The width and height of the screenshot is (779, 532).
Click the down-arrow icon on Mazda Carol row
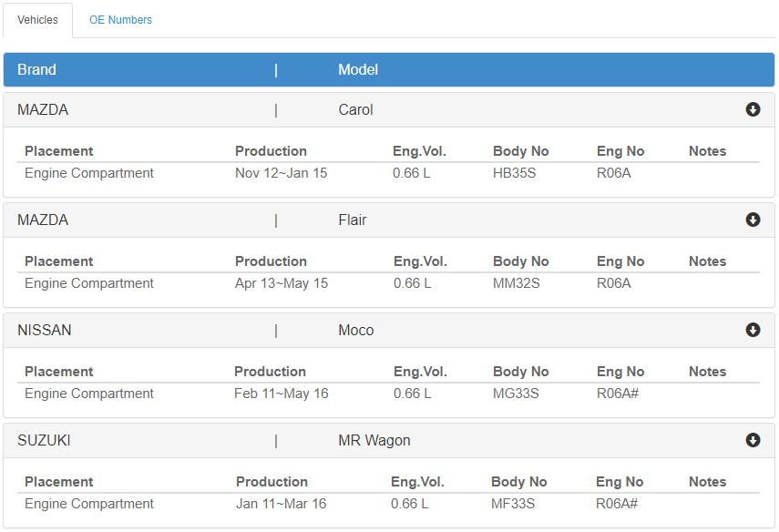coord(753,109)
